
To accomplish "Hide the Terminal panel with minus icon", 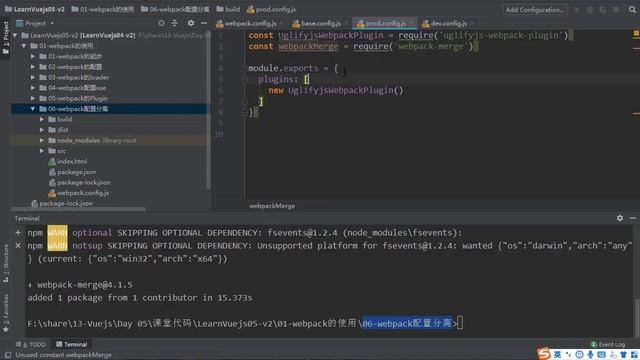I will coord(633,218).
